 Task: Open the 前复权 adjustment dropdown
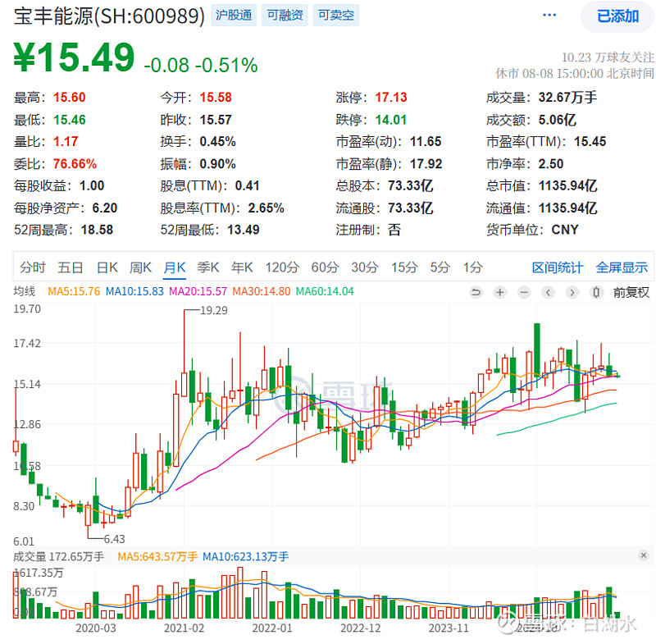pos(631,292)
